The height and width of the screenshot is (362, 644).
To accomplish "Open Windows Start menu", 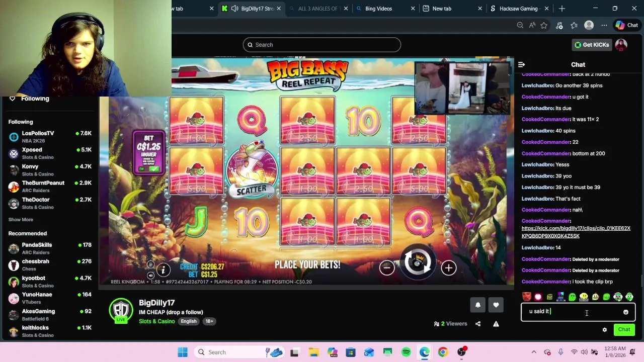I will pyautogui.click(x=182, y=352).
